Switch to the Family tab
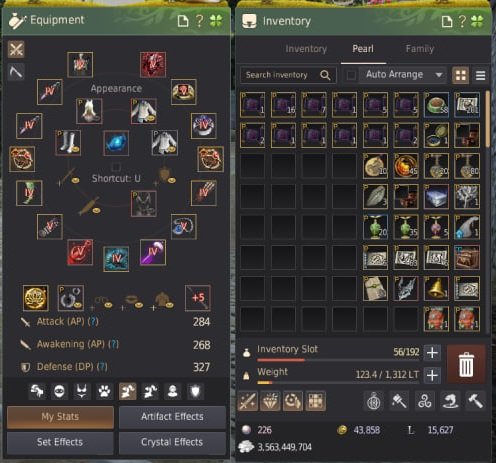496x463 pixels. tap(420, 49)
